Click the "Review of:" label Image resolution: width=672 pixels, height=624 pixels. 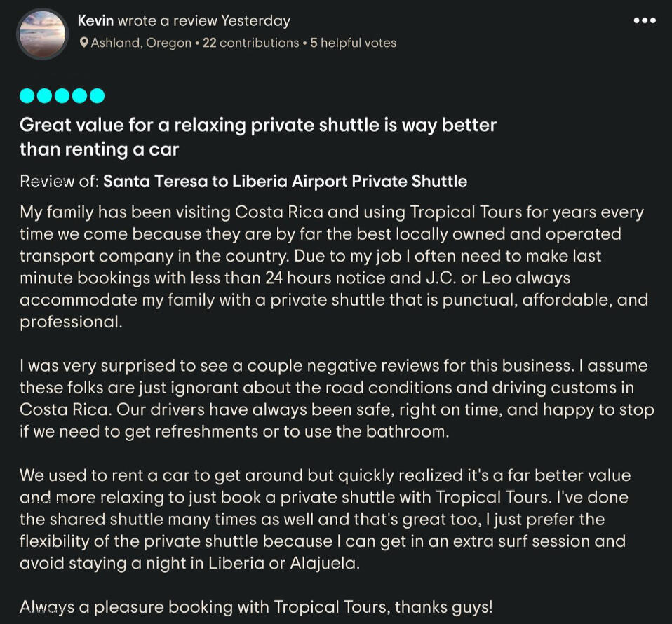(59, 182)
